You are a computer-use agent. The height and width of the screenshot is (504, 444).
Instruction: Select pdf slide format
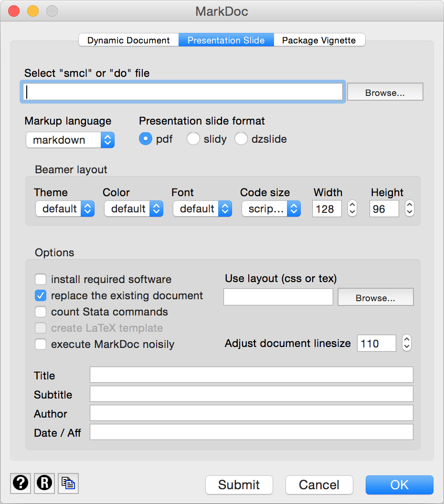[x=146, y=139]
